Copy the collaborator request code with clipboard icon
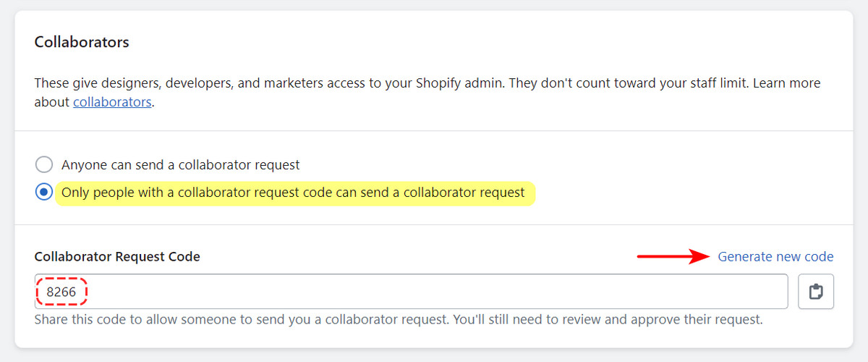This screenshot has width=868, height=362. click(x=816, y=292)
